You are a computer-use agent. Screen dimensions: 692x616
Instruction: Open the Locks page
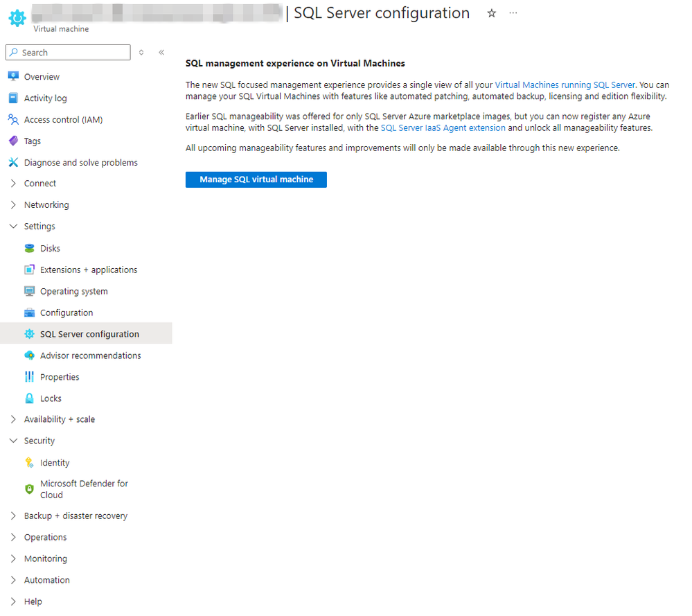(x=51, y=398)
